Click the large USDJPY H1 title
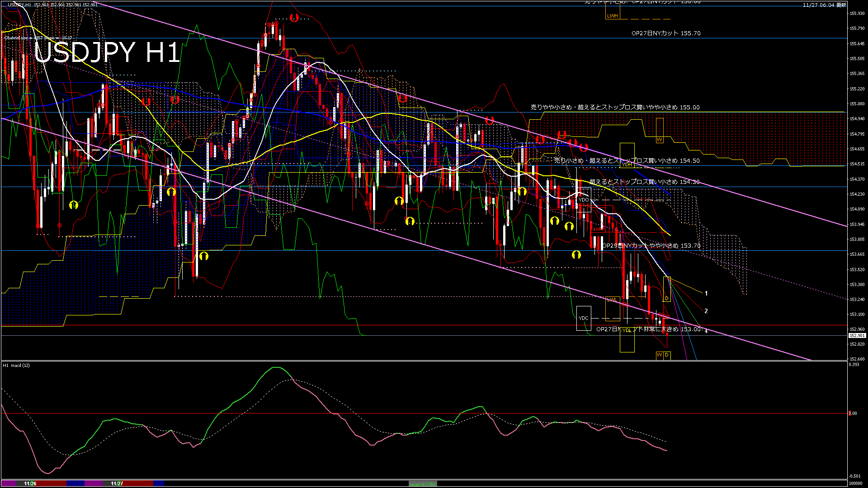Image resolution: width=868 pixels, height=488 pixels. (x=107, y=52)
